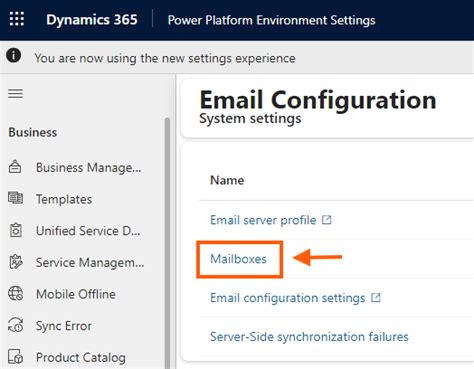Click the info icon in notification bar
474x369 pixels.
pyautogui.click(x=14, y=55)
